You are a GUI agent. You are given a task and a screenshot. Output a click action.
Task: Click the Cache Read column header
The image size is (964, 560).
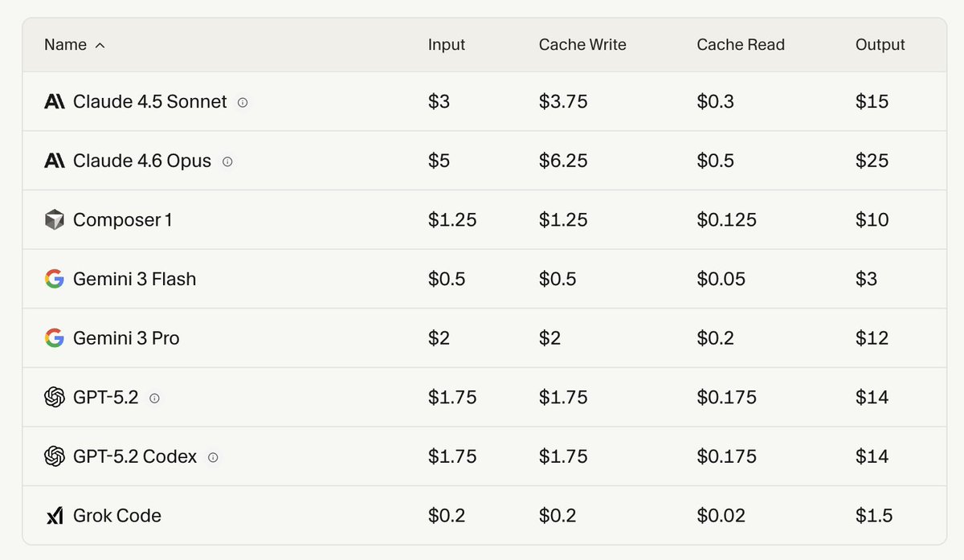740,45
